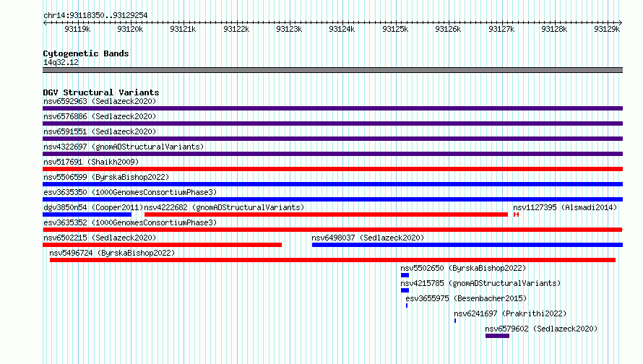643x364 pixels.
Task: Click the nsv1127395 (Alsmadi2014) label
Action: [x=565, y=207]
